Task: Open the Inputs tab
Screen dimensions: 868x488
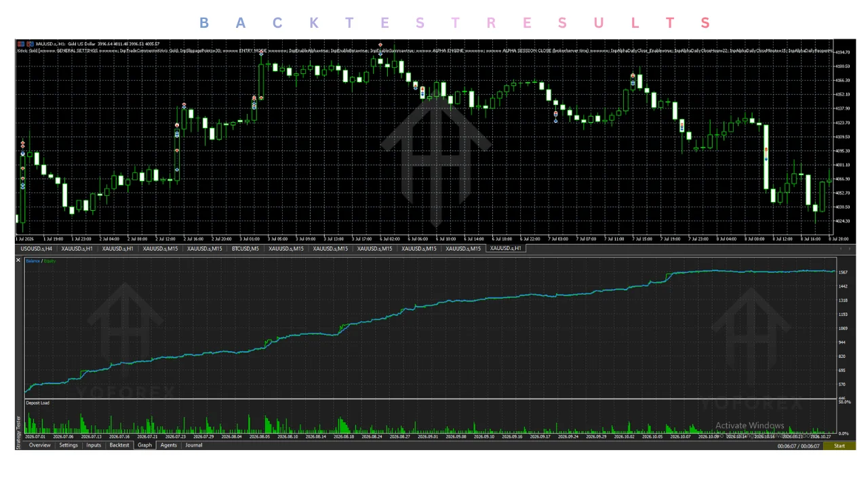Action: pyautogui.click(x=94, y=445)
